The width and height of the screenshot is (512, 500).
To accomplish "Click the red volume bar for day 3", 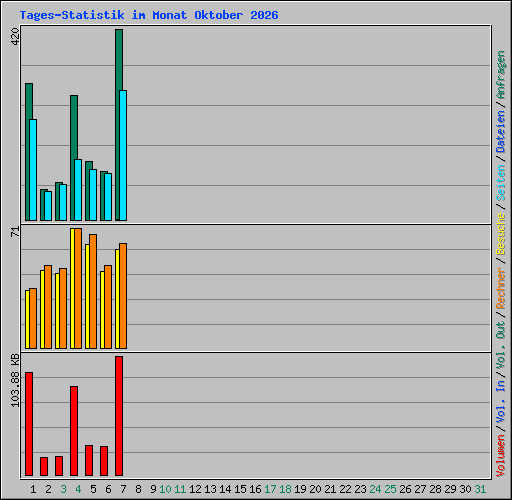I will pyautogui.click(x=59, y=466).
